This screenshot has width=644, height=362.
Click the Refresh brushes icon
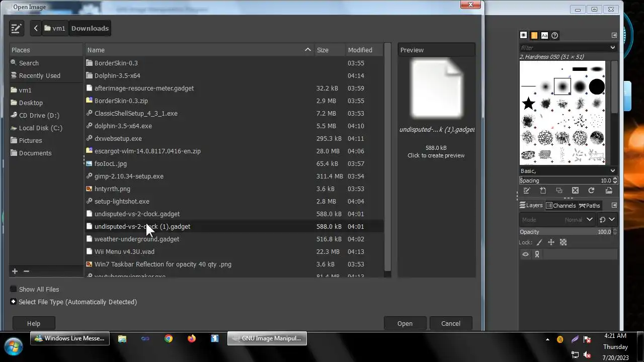click(x=591, y=191)
